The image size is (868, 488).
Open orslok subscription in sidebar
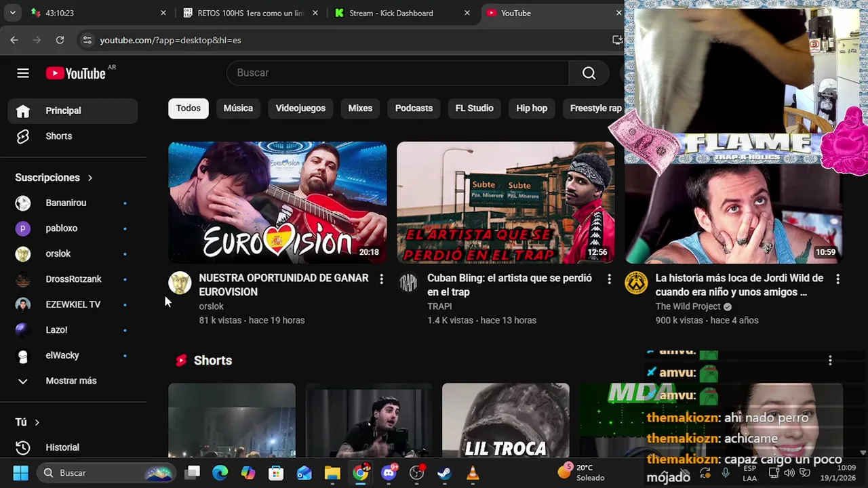click(x=73, y=253)
